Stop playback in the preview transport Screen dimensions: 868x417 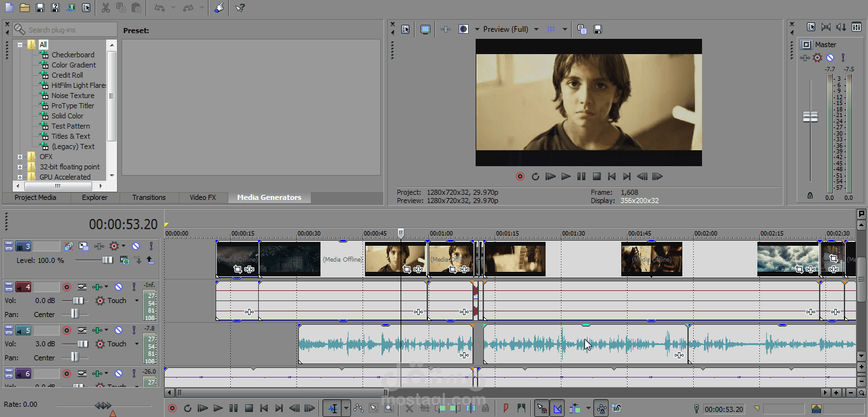pyautogui.click(x=596, y=176)
